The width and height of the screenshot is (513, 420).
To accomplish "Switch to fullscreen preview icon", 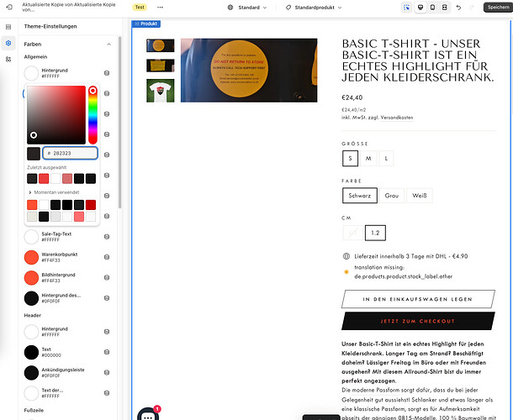I will [x=444, y=8].
